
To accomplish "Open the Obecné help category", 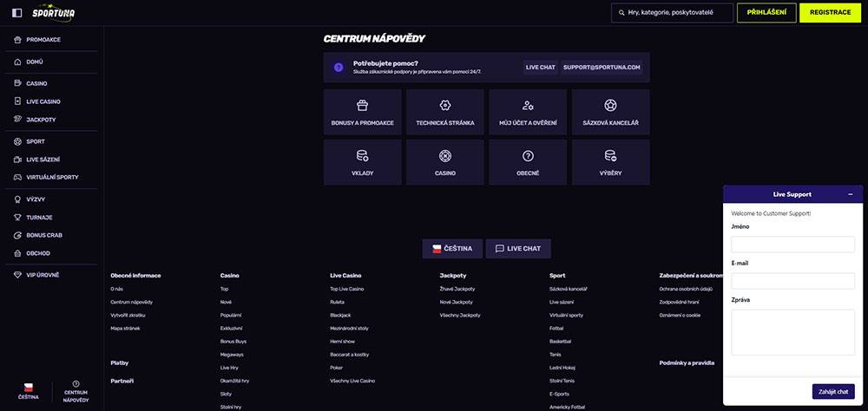I will click(x=528, y=162).
